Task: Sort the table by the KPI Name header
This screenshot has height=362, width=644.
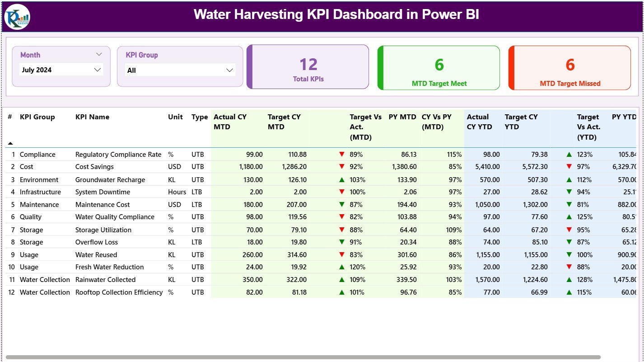Action: click(x=93, y=117)
